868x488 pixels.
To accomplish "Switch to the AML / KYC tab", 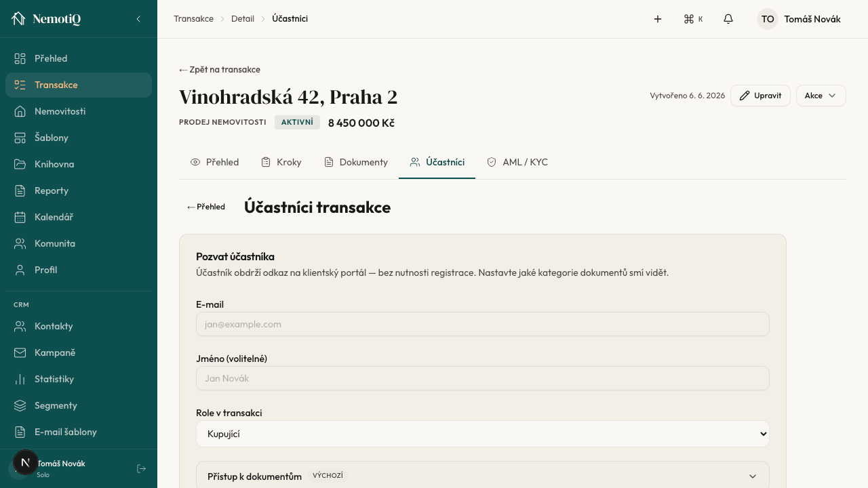I will click(517, 162).
